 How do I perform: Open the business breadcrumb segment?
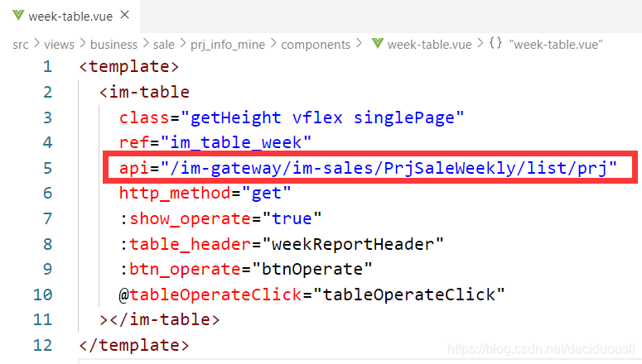tap(113, 44)
